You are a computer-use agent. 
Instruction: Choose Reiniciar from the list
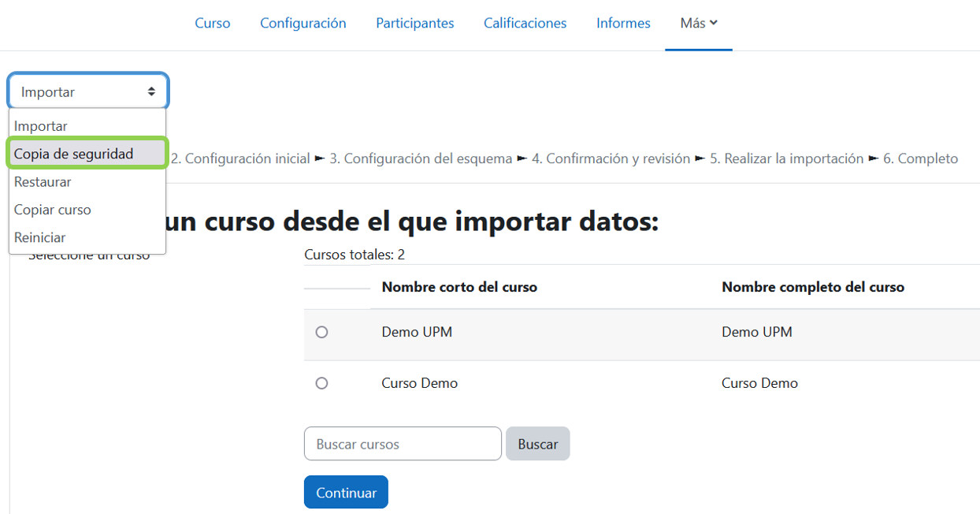click(39, 237)
